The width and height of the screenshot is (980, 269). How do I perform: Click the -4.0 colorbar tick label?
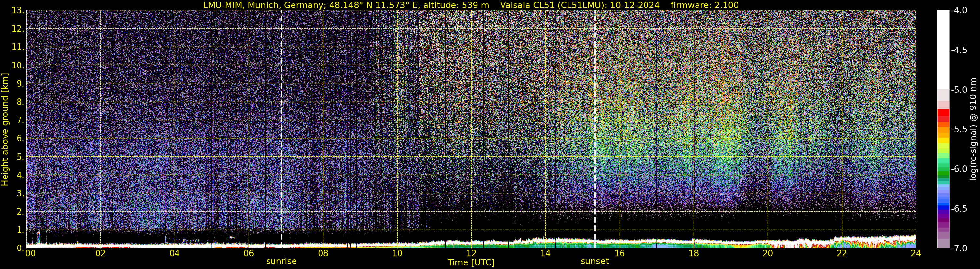(959, 11)
